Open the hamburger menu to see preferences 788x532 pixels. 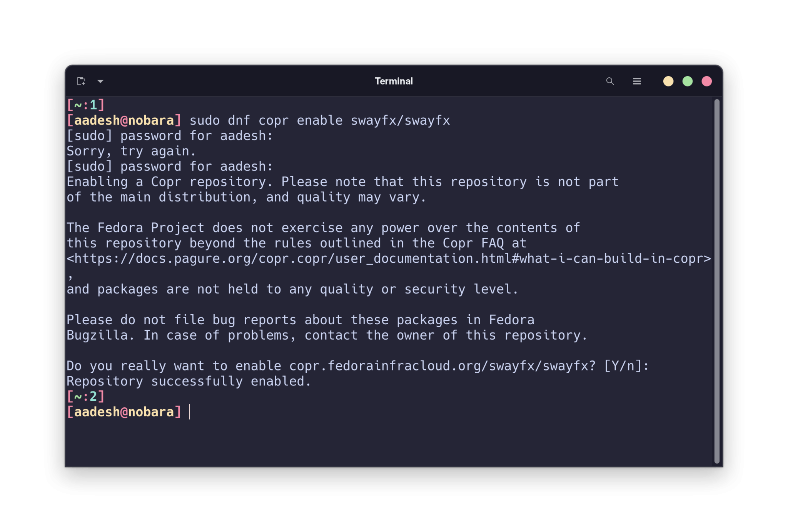pos(637,82)
